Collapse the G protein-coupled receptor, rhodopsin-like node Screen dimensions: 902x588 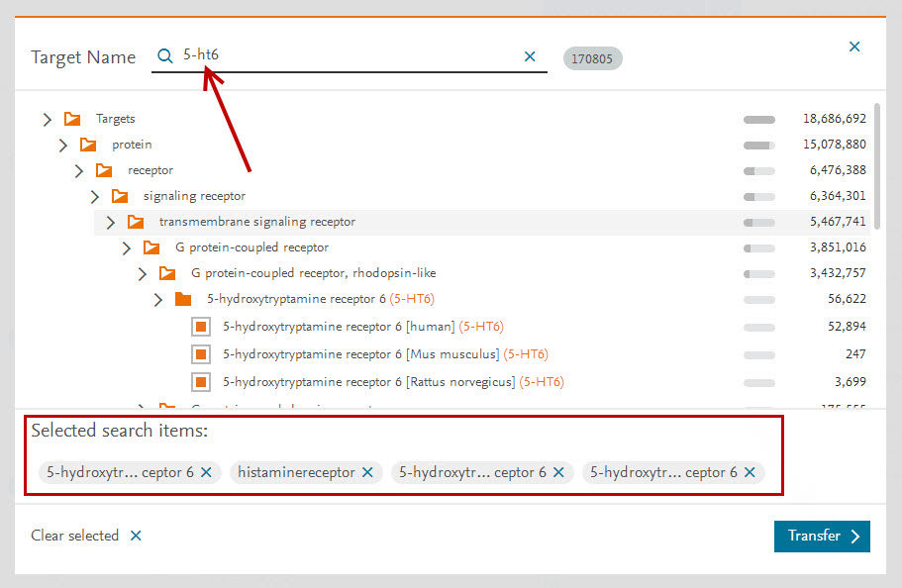click(x=143, y=273)
